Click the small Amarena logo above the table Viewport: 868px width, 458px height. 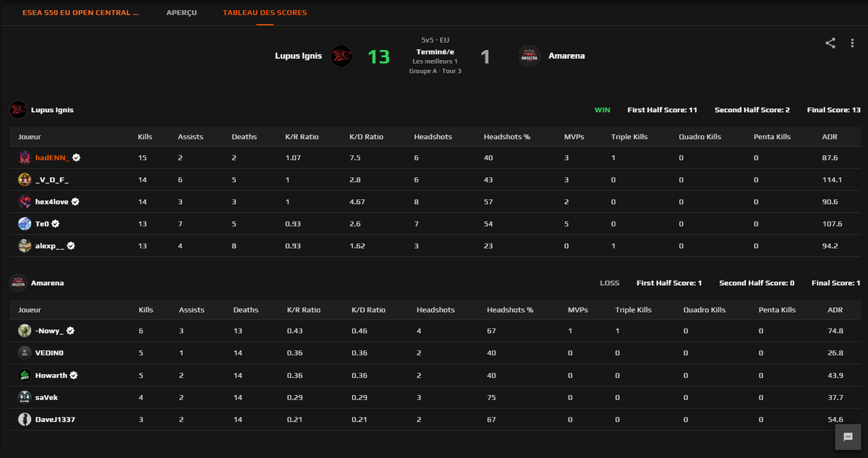point(18,283)
